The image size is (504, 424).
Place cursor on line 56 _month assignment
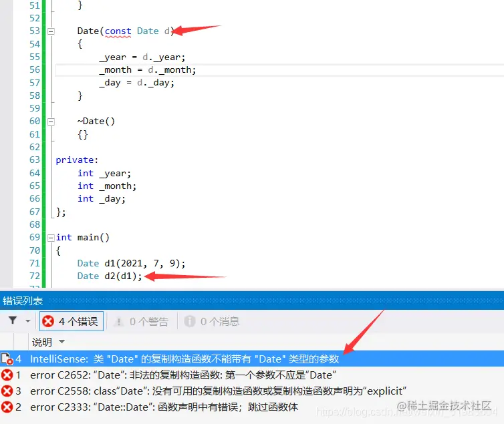point(148,70)
